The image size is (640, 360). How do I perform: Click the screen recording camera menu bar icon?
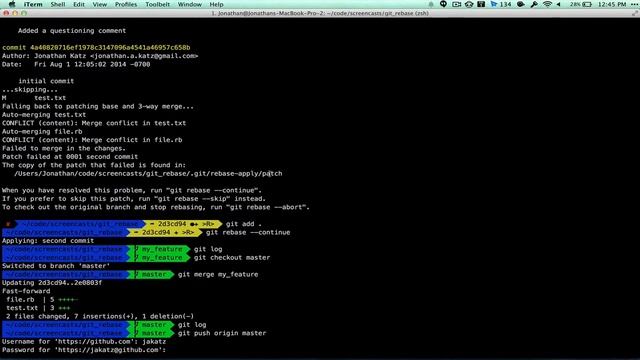coord(456,4)
